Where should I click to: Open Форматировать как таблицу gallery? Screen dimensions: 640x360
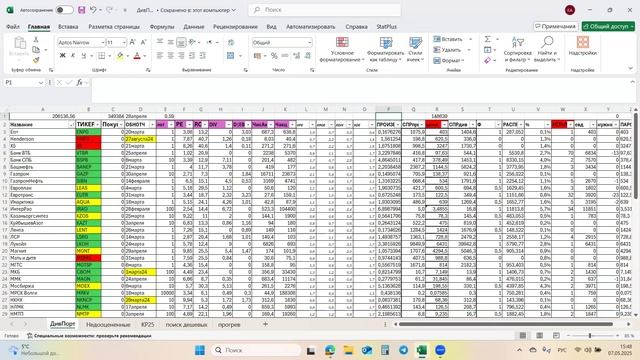point(385,49)
